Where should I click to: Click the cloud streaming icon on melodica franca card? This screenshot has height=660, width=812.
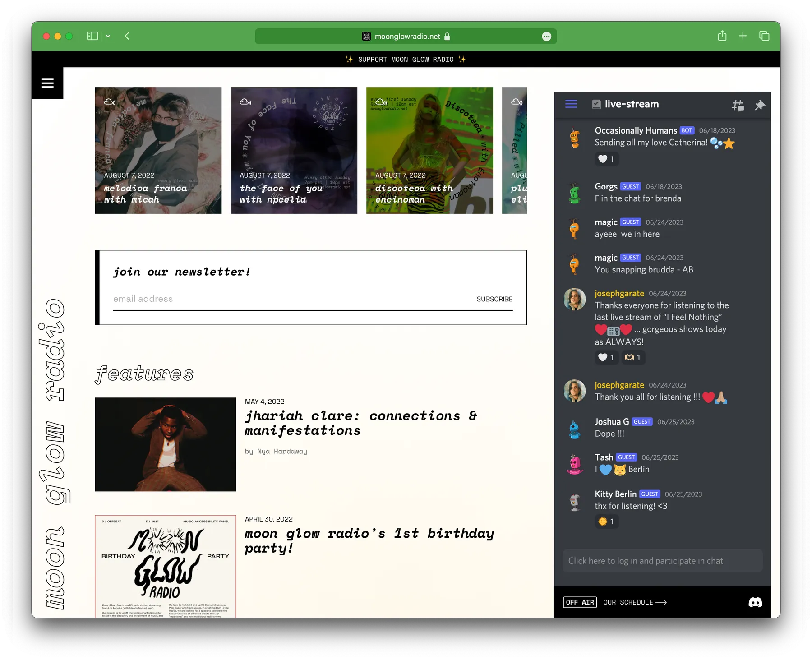click(110, 102)
